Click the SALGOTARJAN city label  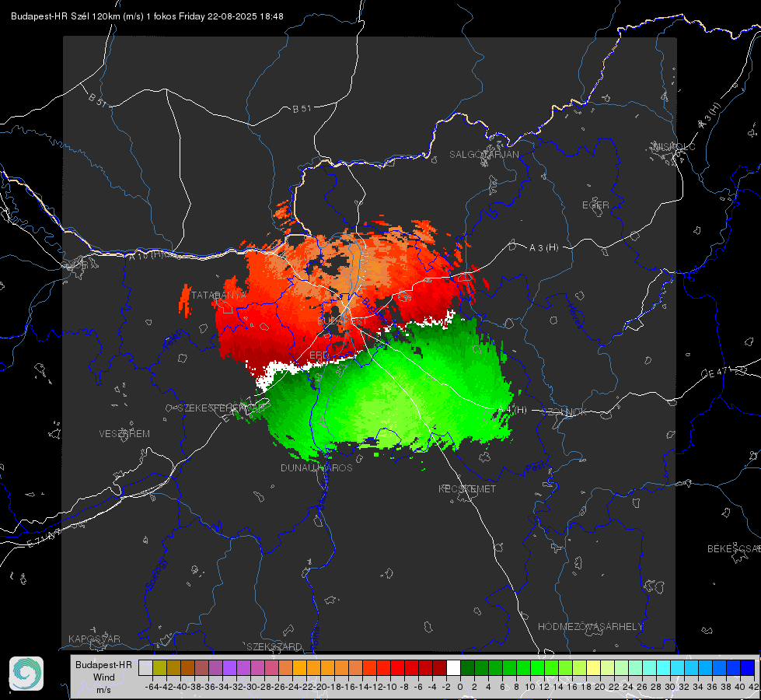point(483,155)
